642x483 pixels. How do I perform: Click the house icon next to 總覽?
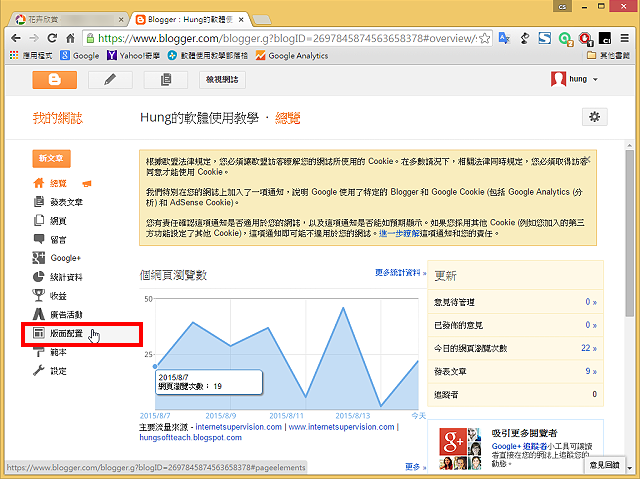pos(39,183)
